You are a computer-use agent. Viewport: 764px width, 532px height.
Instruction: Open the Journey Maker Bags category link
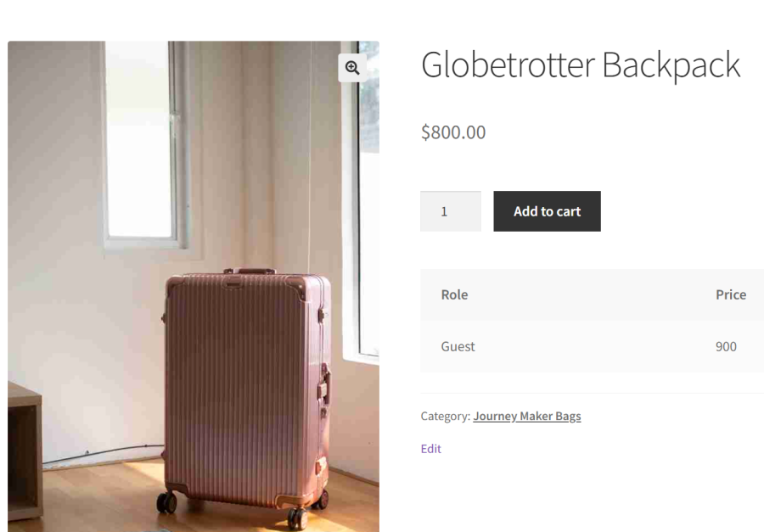pos(526,416)
